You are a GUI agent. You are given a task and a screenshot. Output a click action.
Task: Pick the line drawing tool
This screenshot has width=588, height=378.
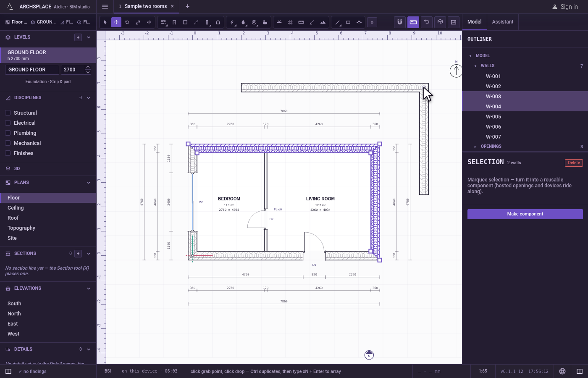coord(337,22)
